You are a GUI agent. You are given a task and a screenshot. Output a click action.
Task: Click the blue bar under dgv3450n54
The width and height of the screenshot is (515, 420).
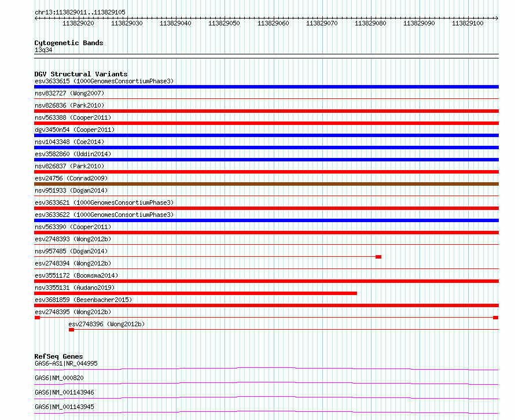tap(266, 135)
